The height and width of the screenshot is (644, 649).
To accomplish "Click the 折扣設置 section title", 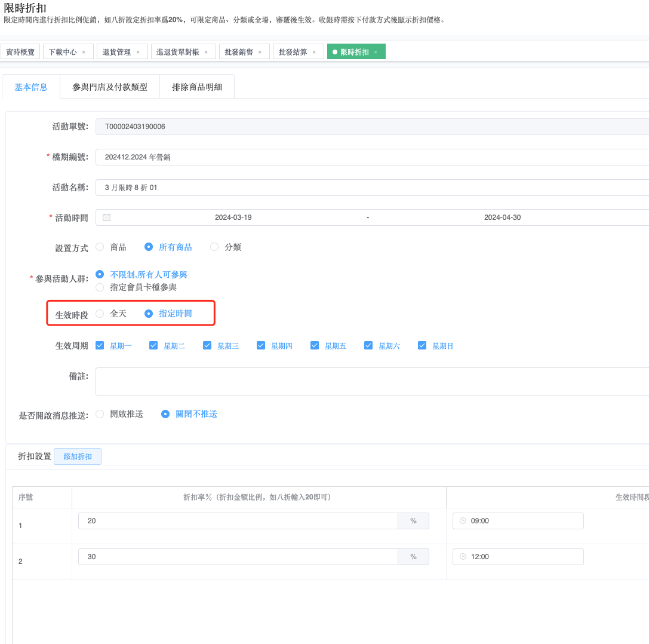I will 35,456.
